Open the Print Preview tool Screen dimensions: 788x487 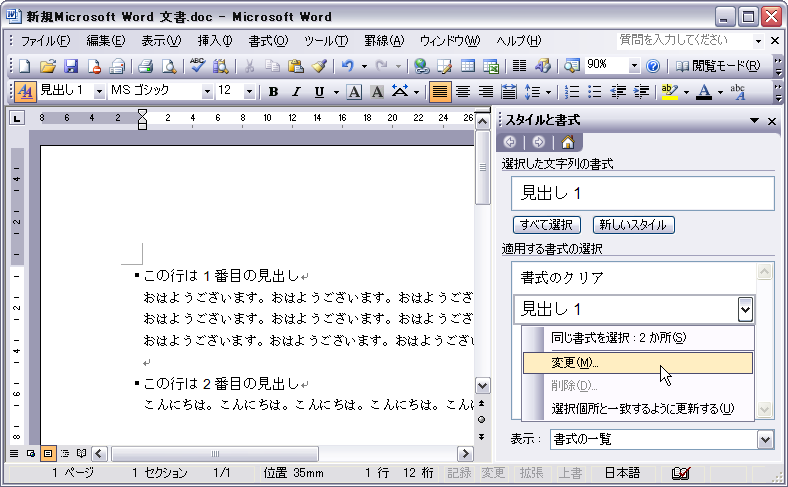click(169, 66)
